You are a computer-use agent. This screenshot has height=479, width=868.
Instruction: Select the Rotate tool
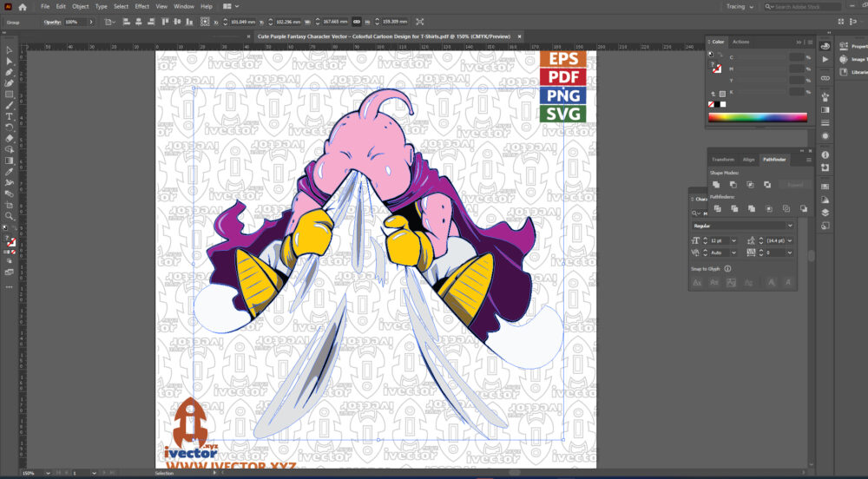[10, 128]
